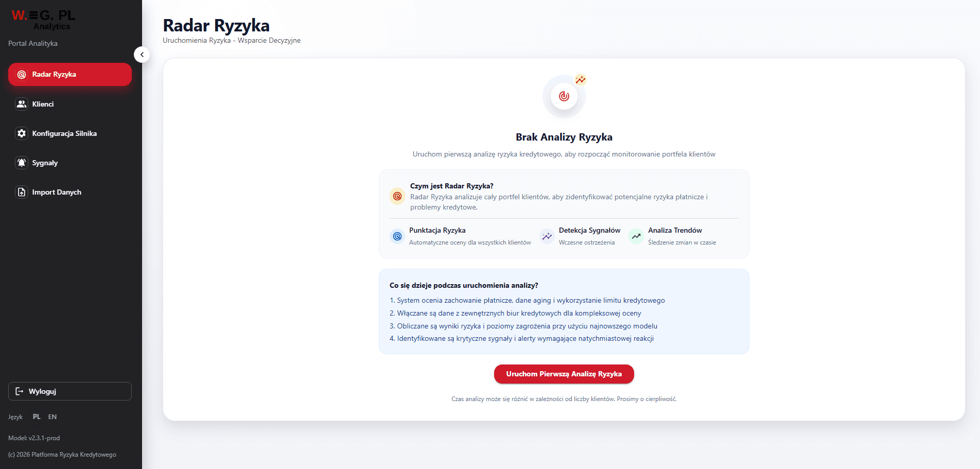
Task: Go to Import Danych section
Action: click(70, 192)
